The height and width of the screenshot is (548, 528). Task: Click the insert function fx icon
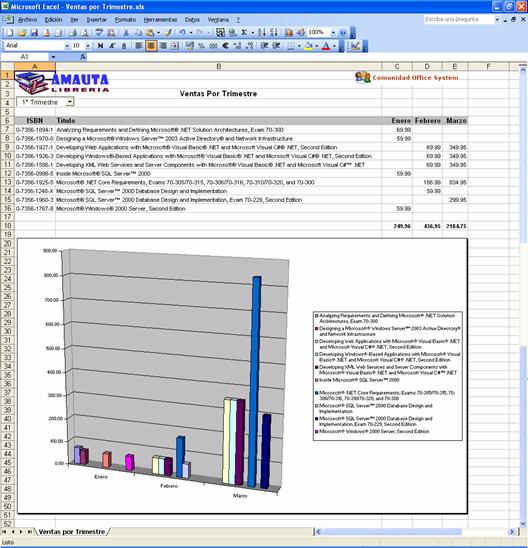point(83,57)
